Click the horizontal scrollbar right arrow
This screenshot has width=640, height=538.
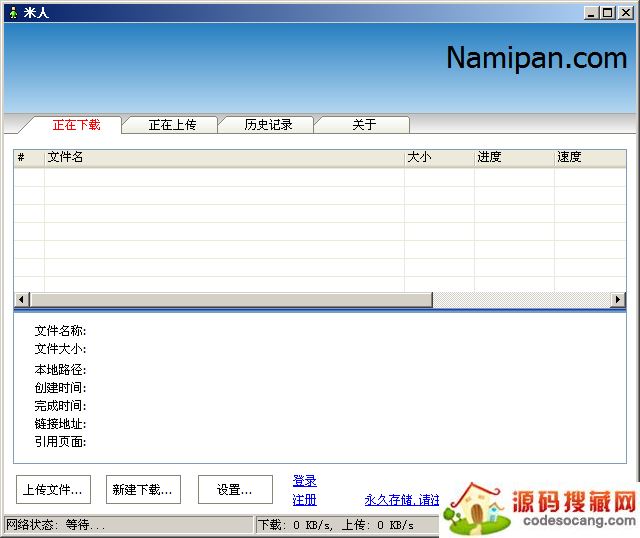(x=618, y=300)
